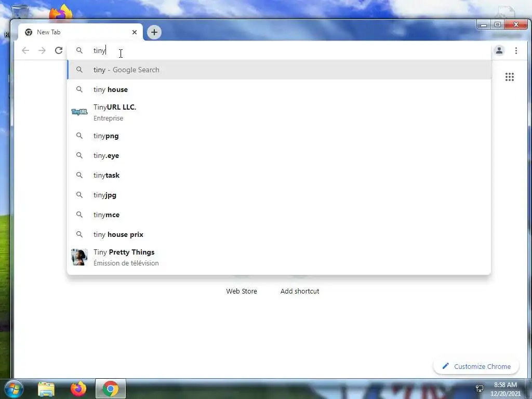
Task: Open the Firefox desktop shortcut icon
Action: coord(61,12)
